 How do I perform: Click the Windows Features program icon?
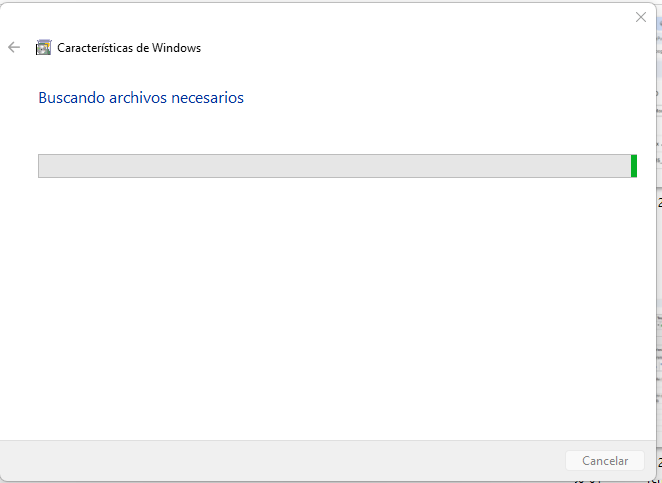pyautogui.click(x=43, y=47)
